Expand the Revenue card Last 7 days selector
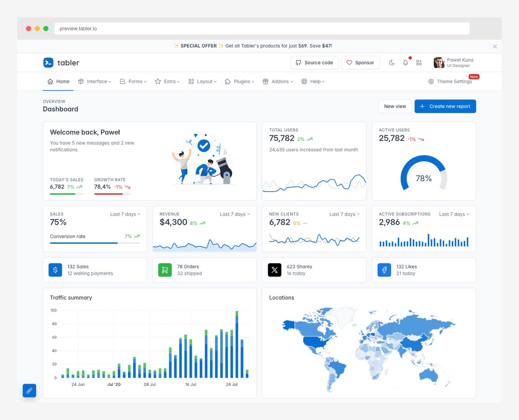Image resolution: width=519 pixels, height=420 pixels. (235, 214)
